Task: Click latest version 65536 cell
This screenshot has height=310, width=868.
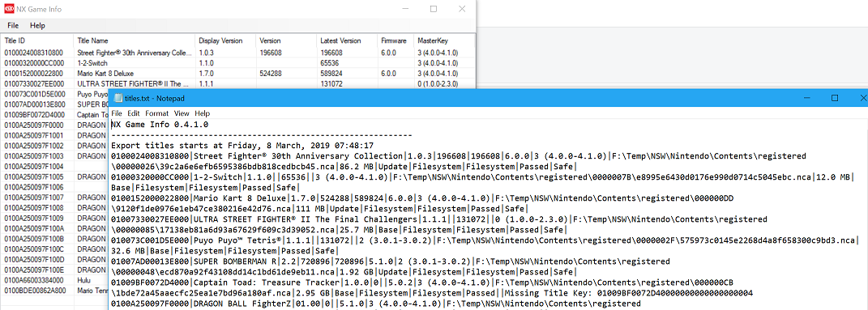Action: point(329,64)
